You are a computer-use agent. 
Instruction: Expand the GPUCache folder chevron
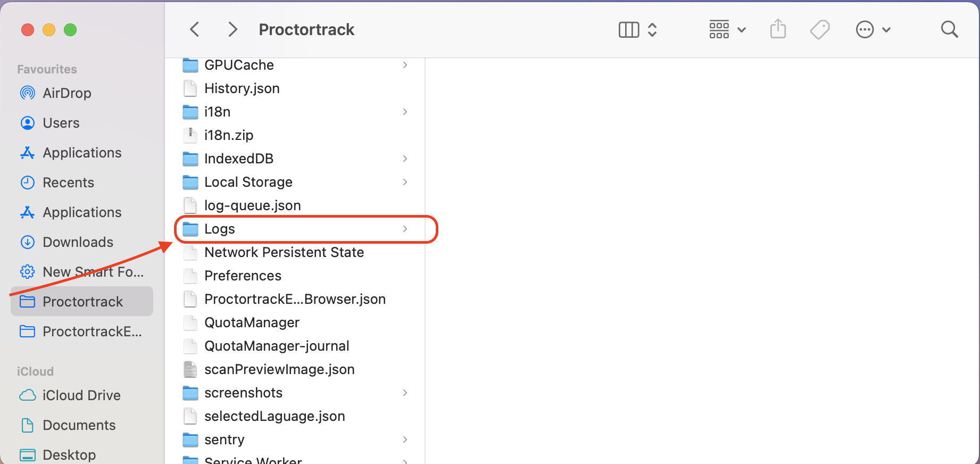pos(405,65)
